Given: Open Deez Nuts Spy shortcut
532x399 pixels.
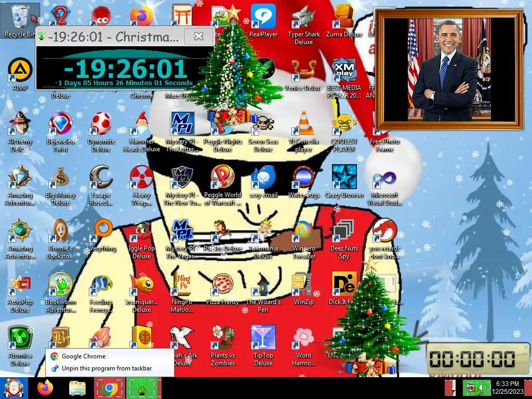Looking at the screenshot, I should (x=344, y=239).
